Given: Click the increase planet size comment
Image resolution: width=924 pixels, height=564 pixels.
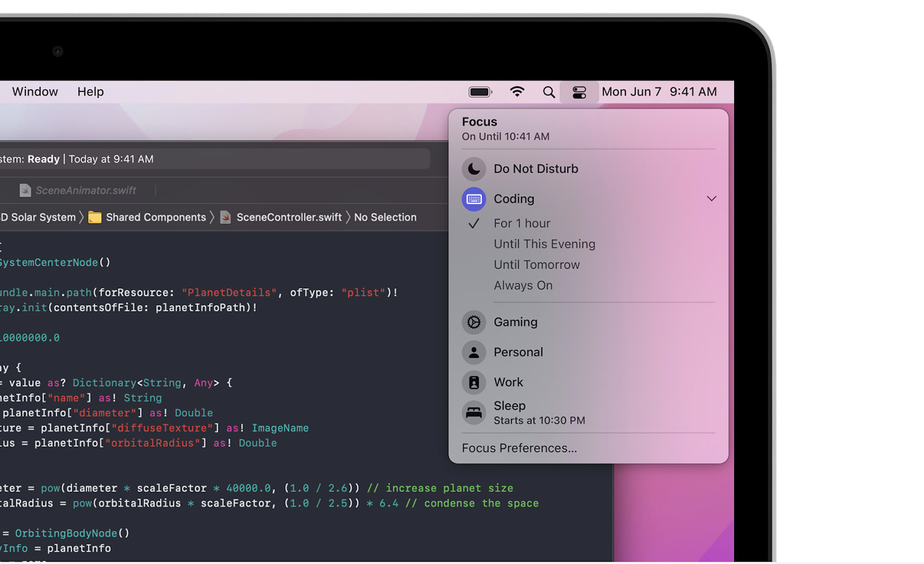Looking at the screenshot, I should (x=440, y=488).
